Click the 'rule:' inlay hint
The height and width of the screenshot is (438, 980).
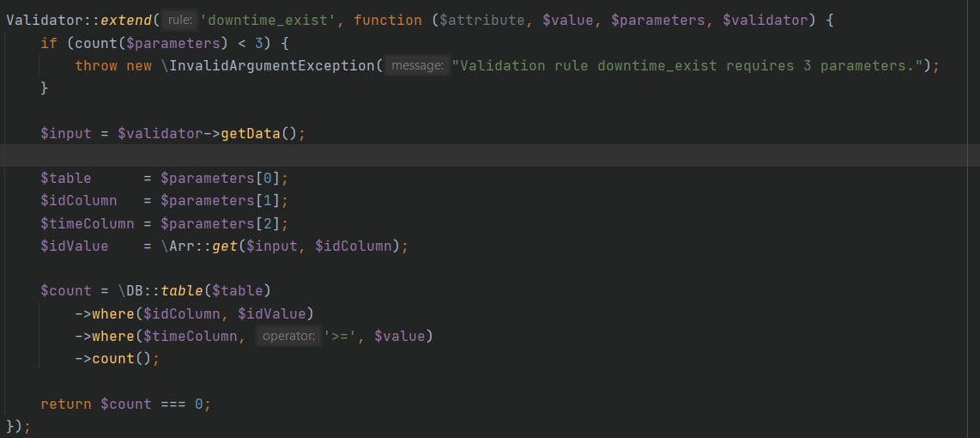(x=180, y=21)
